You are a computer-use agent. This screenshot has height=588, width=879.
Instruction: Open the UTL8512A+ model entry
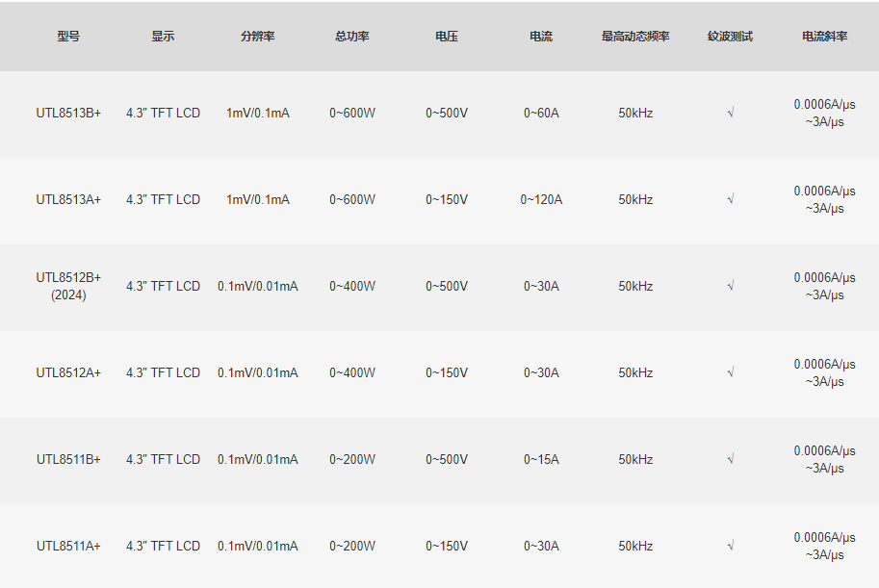(x=68, y=372)
